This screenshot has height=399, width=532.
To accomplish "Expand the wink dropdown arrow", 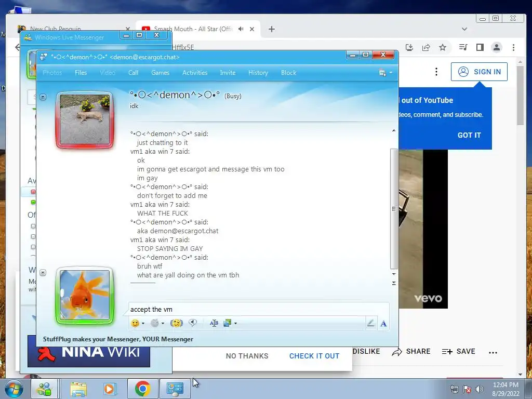I will coord(163,323).
